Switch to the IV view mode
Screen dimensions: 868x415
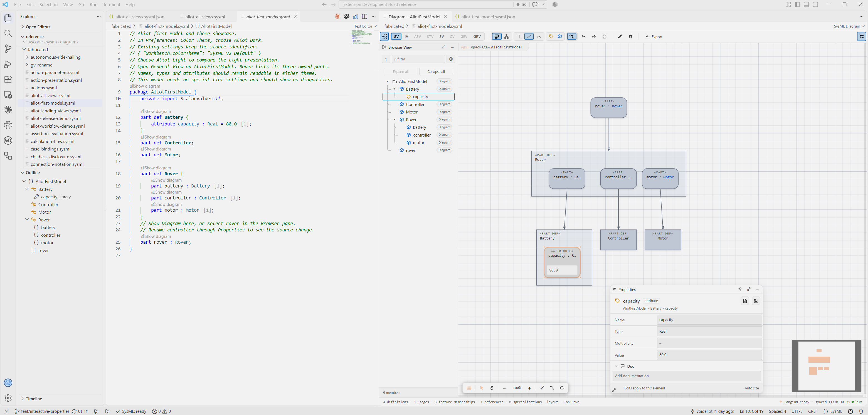point(406,37)
